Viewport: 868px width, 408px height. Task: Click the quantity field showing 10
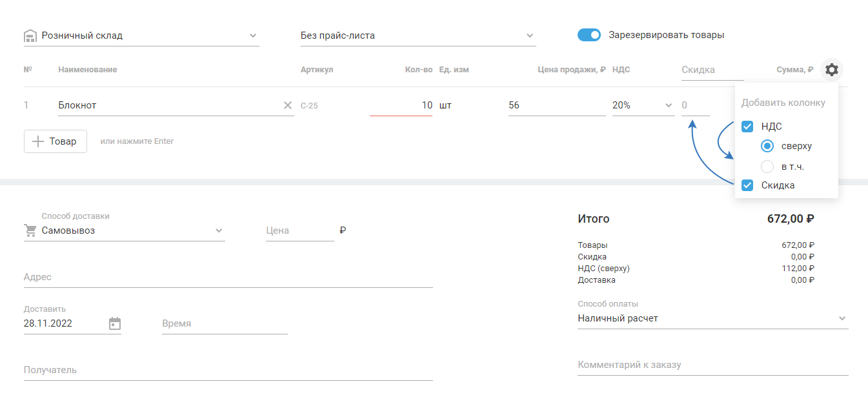pos(401,105)
